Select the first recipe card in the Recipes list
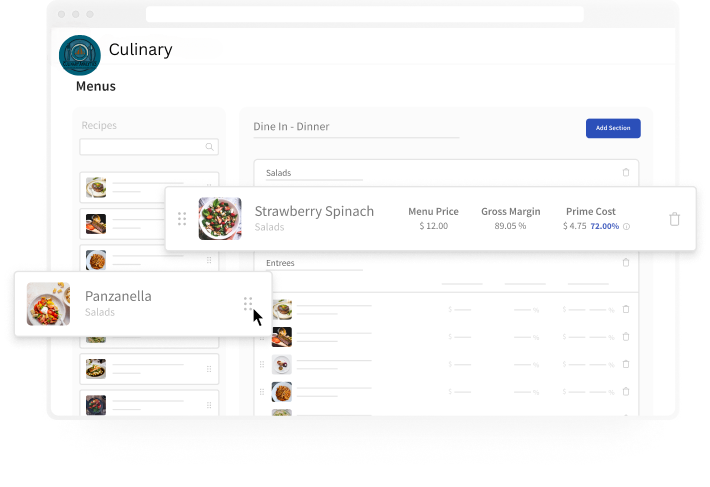The image size is (710, 487). [149, 187]
